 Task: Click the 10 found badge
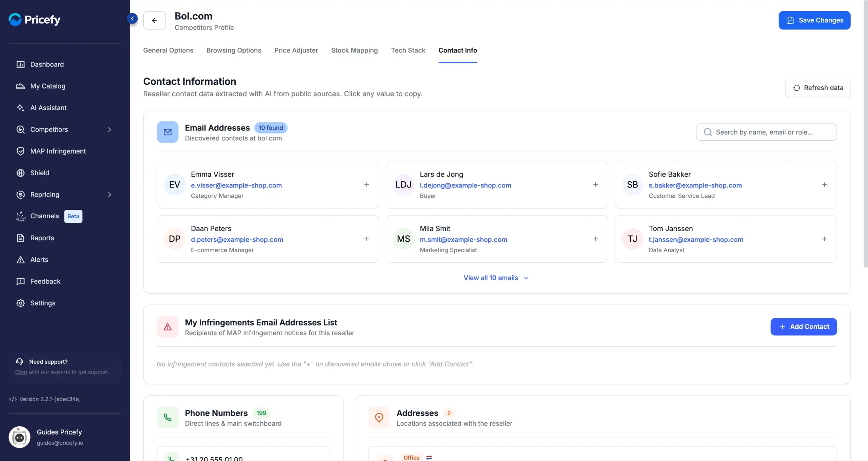tap(271, 128)
